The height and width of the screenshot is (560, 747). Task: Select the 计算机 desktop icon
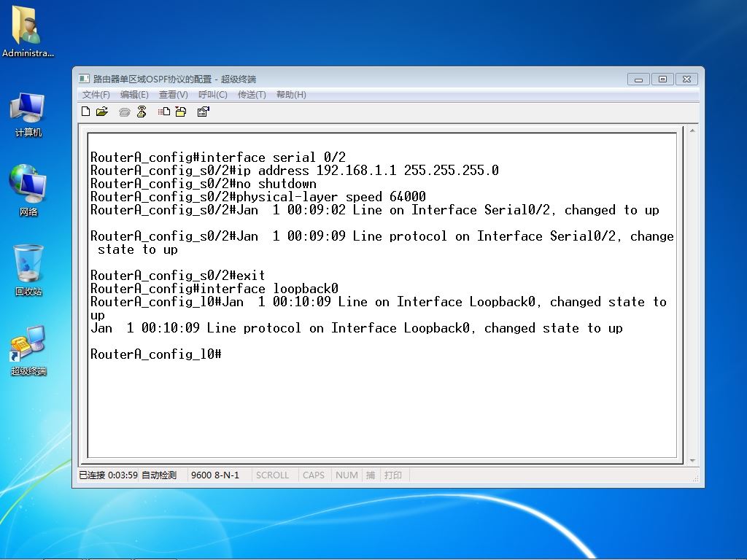(x=28, y=114)
